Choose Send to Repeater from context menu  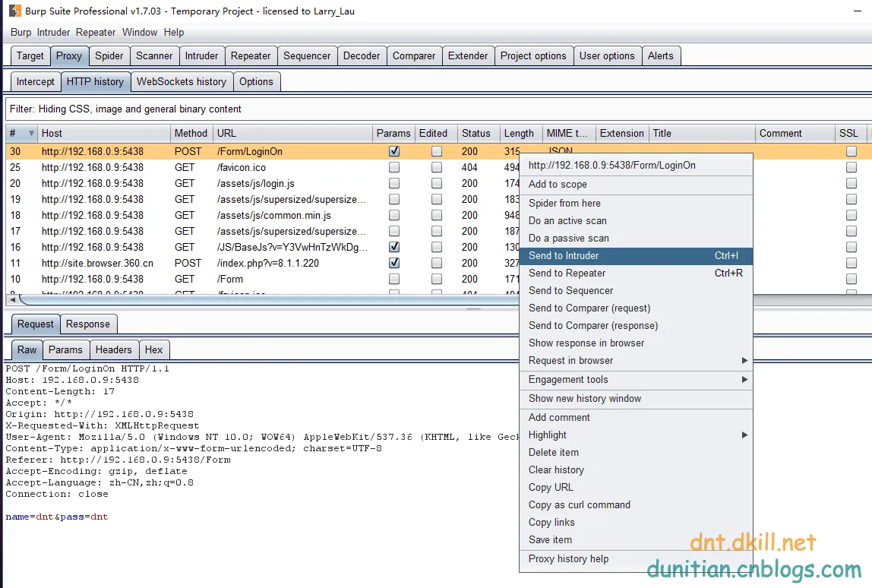[x=567, y=273]
